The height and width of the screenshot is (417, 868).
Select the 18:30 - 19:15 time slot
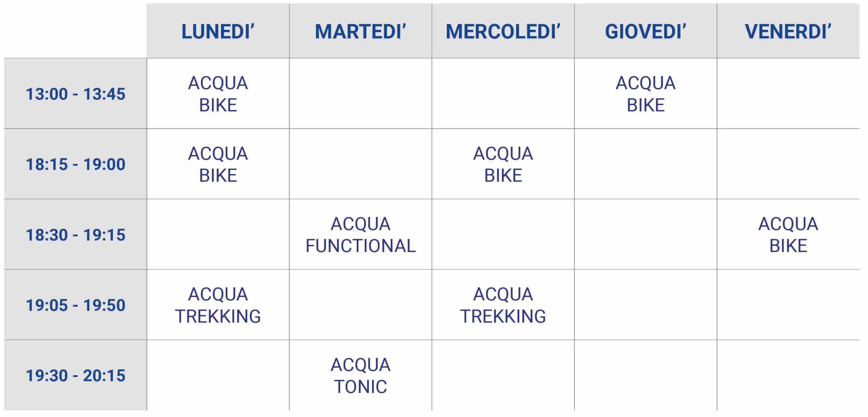[x=75, y=234]
